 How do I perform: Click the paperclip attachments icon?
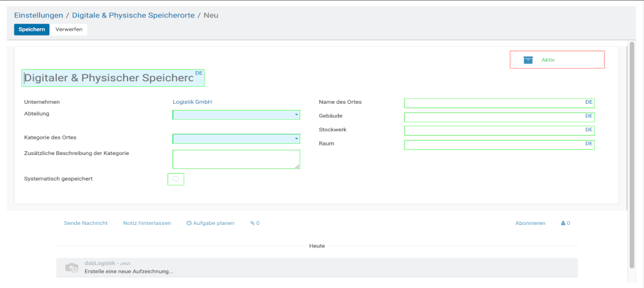coord(253,223)
